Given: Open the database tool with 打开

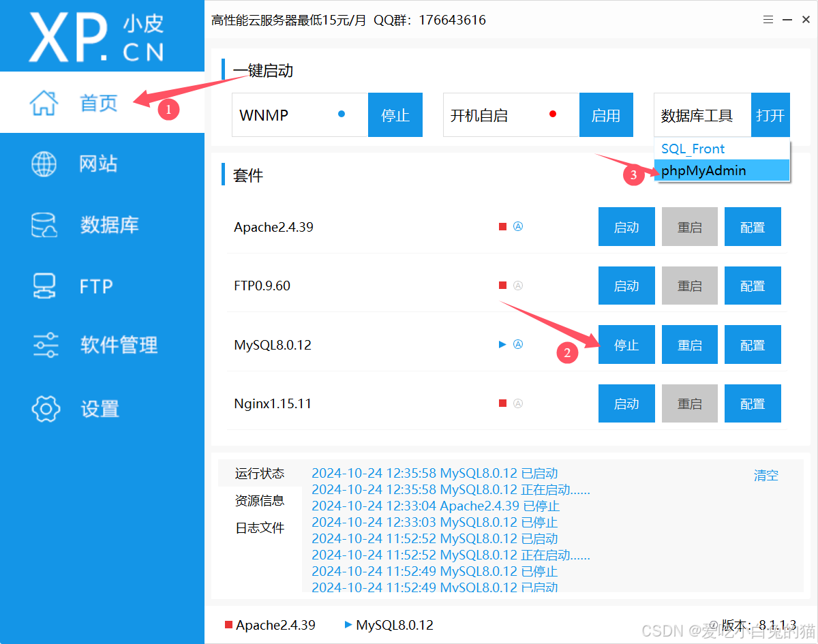Looking at the screenshot, I should pyautogui.click(x=770, y=115).
